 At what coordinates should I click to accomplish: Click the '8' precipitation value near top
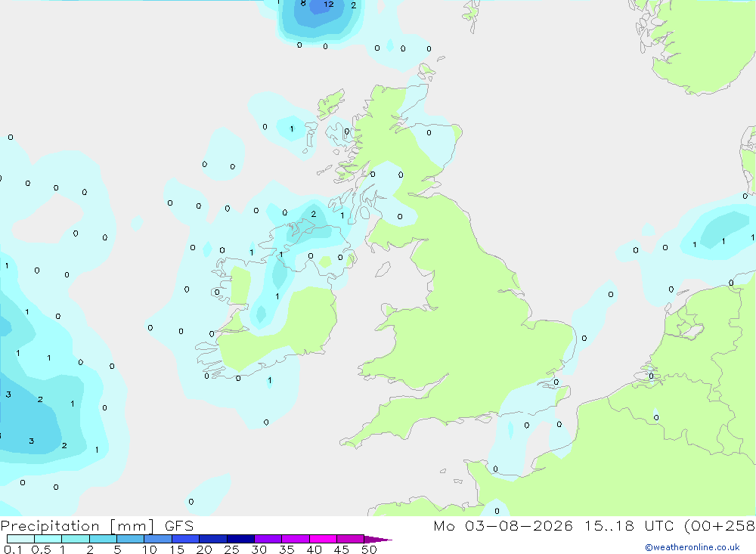click(303, 3)
